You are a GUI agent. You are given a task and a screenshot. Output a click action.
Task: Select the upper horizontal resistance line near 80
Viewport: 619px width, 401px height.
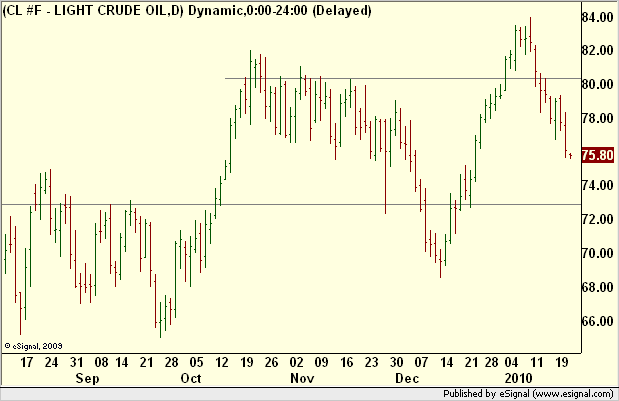tap(403, 79)
